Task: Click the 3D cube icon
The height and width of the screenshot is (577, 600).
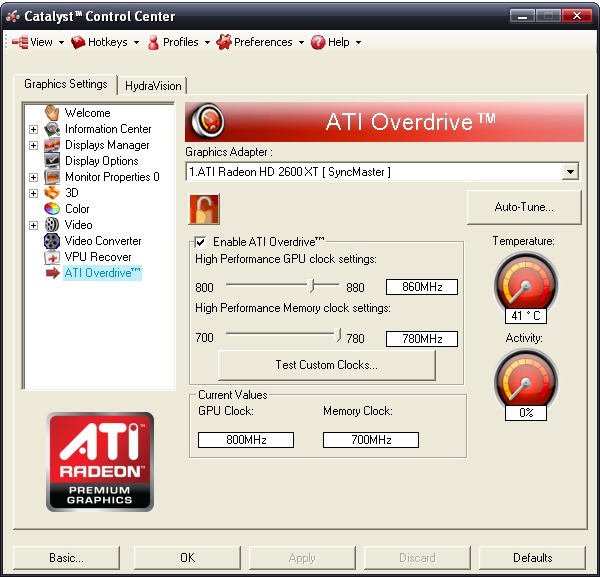Action: point(52,193)
